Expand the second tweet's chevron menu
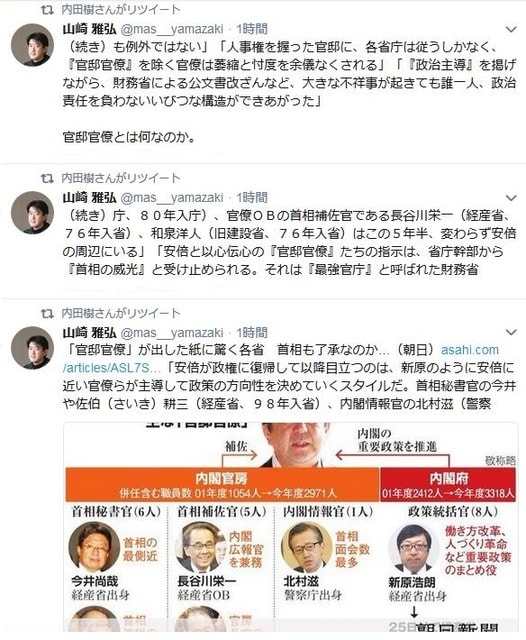This screenshot has height=640, width=526. (x=511, y=198)
